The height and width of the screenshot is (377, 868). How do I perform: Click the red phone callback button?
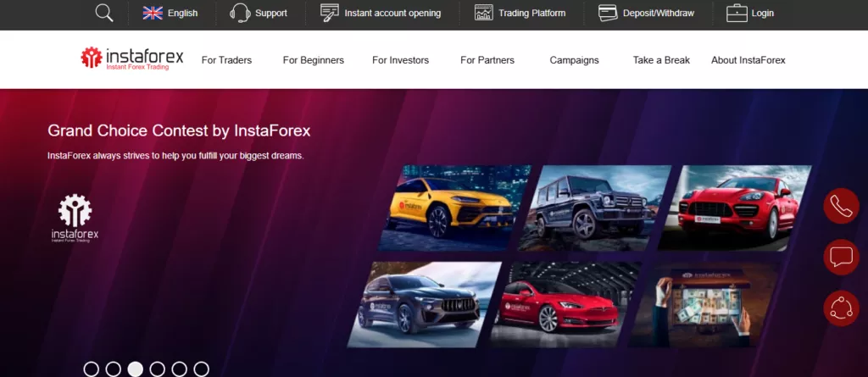click(841, 206)
